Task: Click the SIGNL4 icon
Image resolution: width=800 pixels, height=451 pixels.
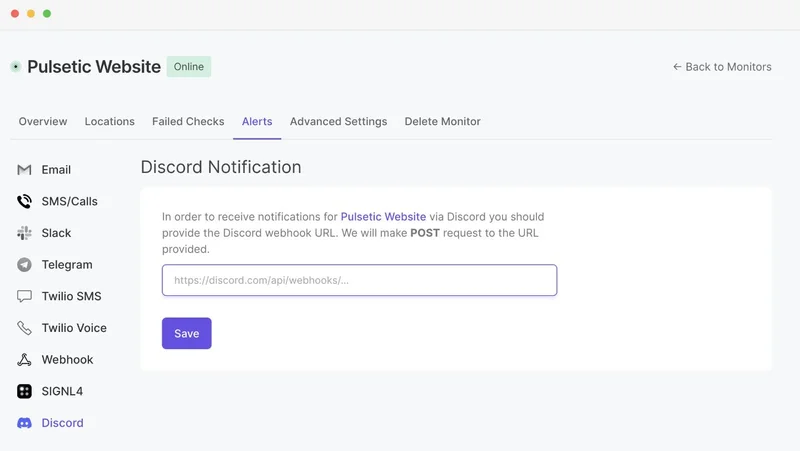Action: point(24,391)
